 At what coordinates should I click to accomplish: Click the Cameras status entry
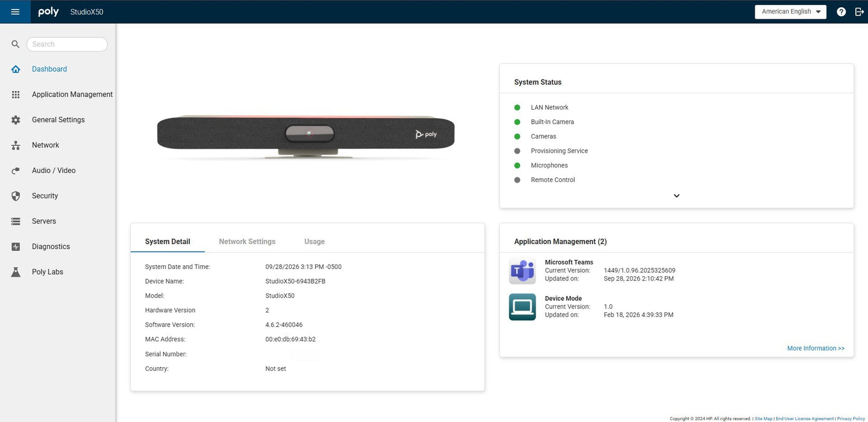pos(543,136)
